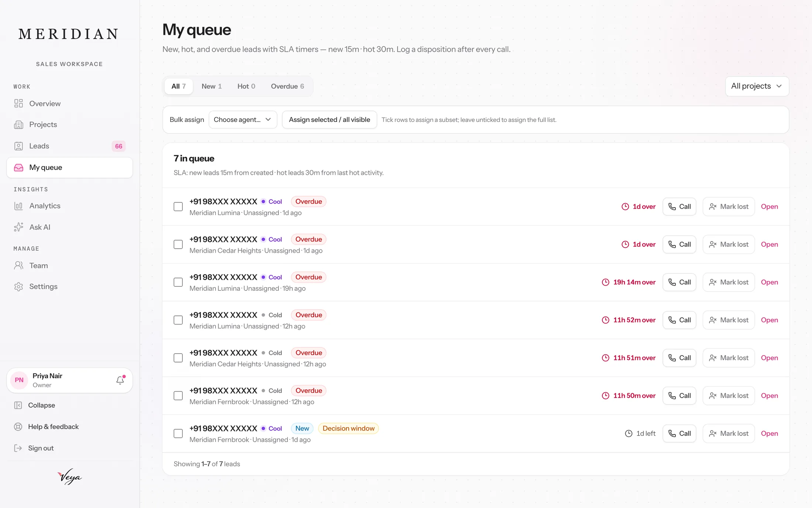Click clock icon beside 19h 14m over
Image resolution: width=812 pixels, height=508 pixels.
coord(605,282)
